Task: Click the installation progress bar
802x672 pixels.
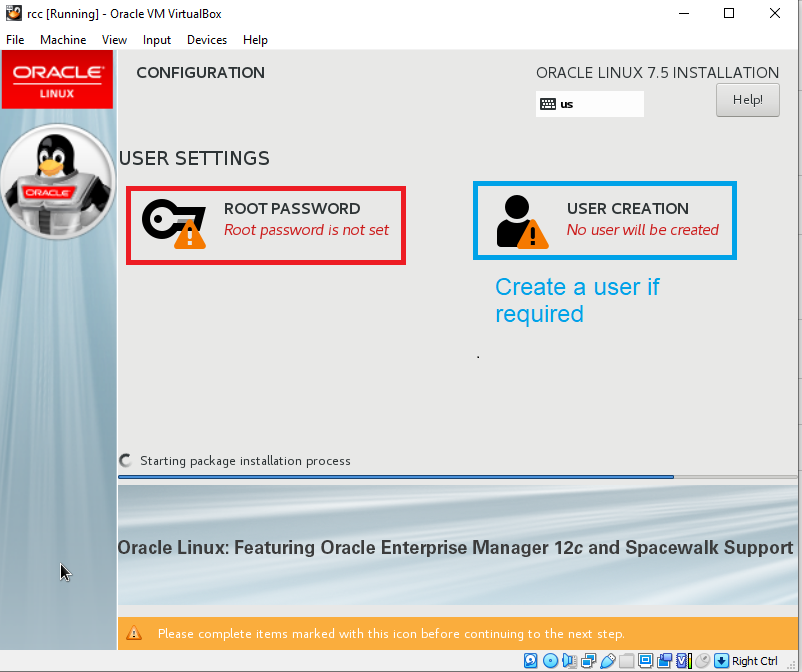Action: coord(457,477)
